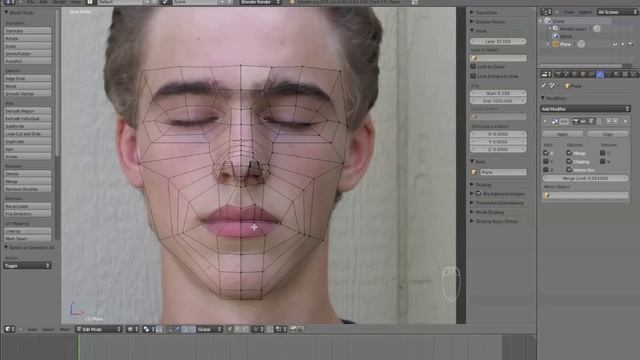This screenshot has width=640, height=360.
Task: Open the Object Data properties tab icon
Action: point(608,74)
